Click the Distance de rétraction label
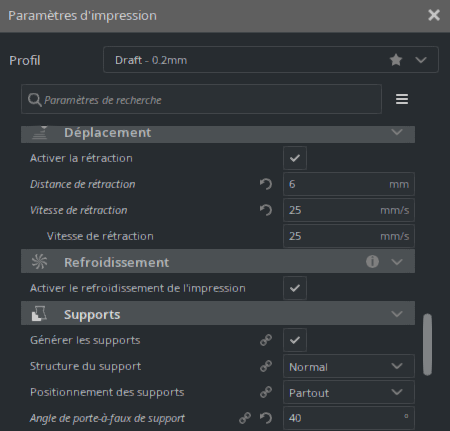 [82, 184]
